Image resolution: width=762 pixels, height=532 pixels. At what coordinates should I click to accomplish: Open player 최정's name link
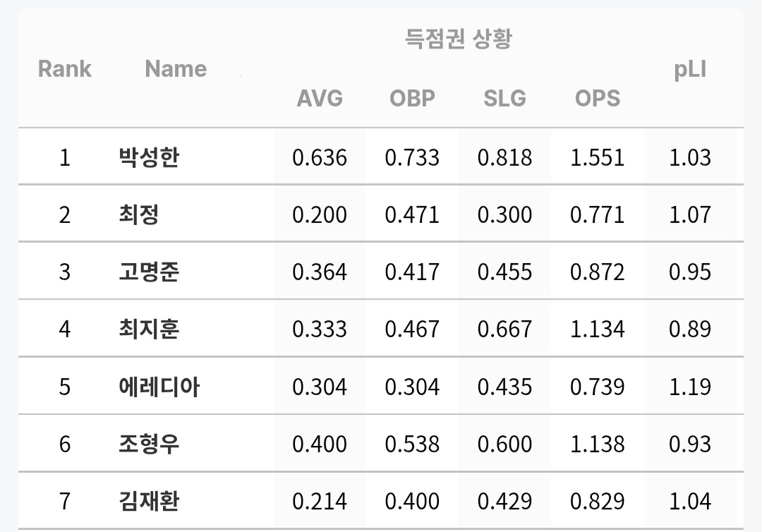139,214
